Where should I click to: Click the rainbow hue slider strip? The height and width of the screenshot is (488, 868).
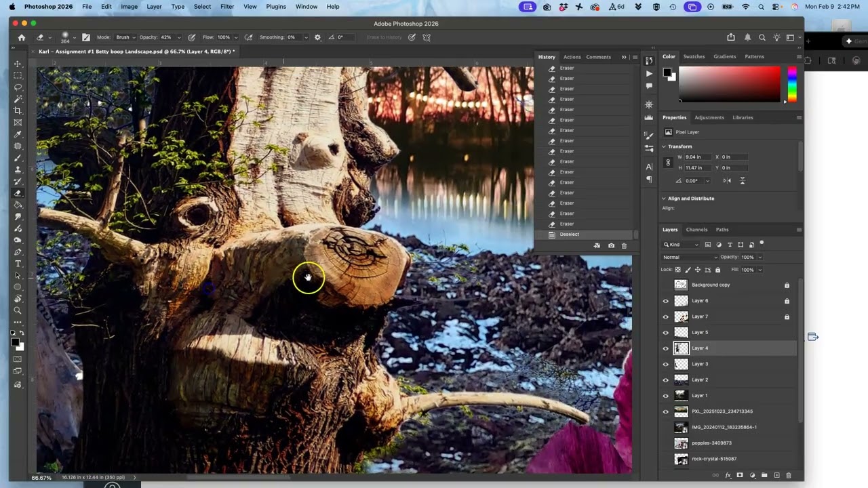click(791, 84)
